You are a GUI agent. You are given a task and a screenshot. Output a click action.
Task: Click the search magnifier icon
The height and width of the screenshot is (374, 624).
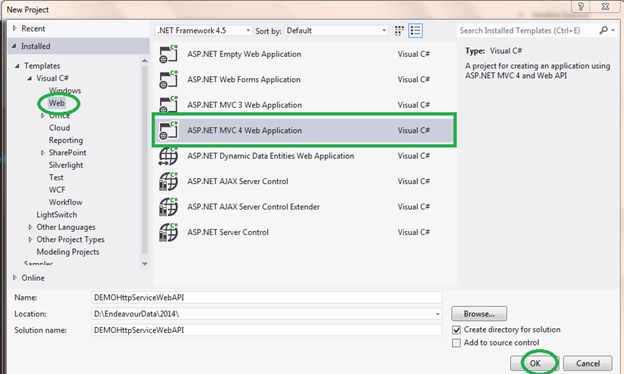tap(603, 30)
